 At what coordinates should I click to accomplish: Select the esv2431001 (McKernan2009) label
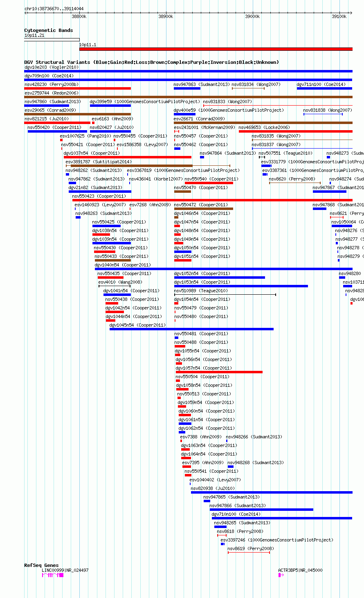pos(204,127)
